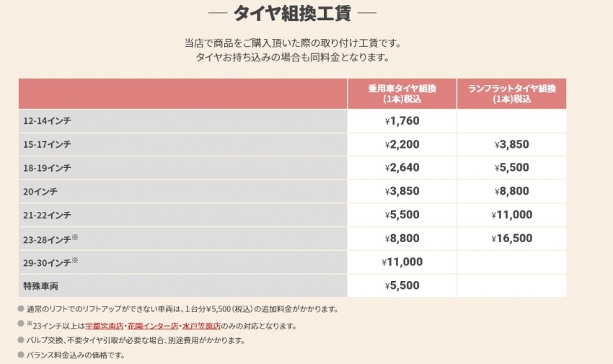Select the 21-22インチ row label
Image resolution: width=613 pixels, height=364 pixels.
tap(48, 215)
